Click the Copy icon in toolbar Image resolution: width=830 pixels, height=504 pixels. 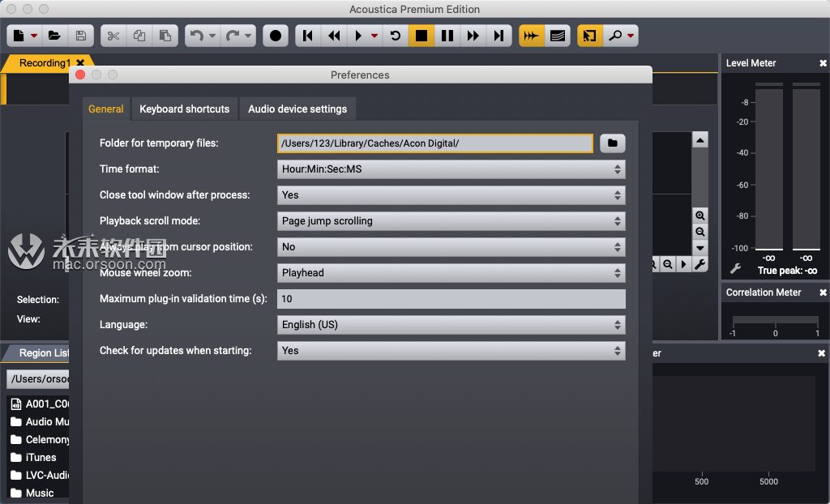139,36
